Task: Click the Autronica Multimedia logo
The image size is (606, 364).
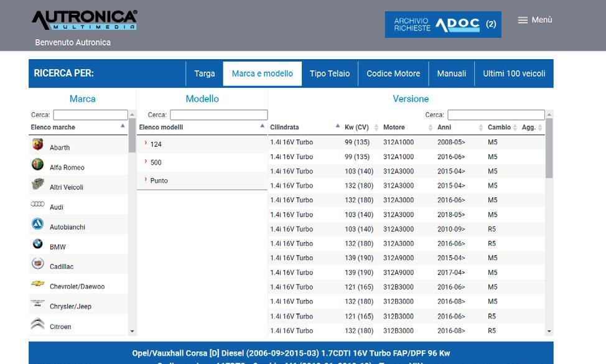Action: click(x=85, y=20)
